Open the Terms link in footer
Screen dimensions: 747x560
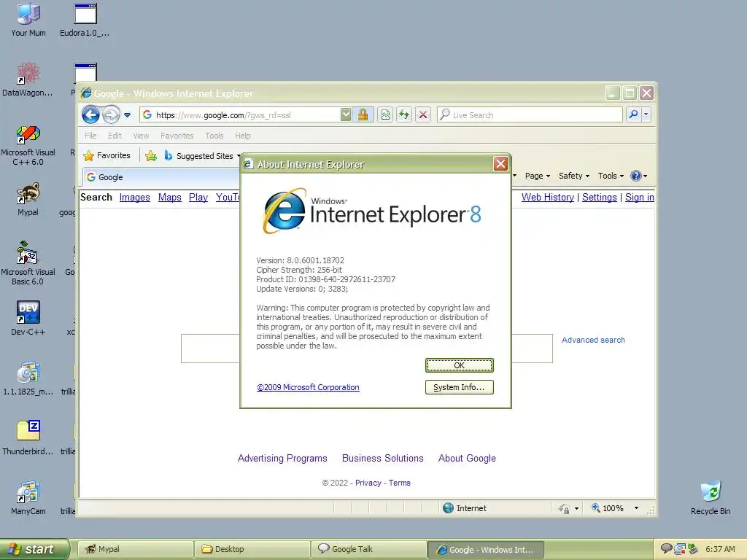point(399,483)
